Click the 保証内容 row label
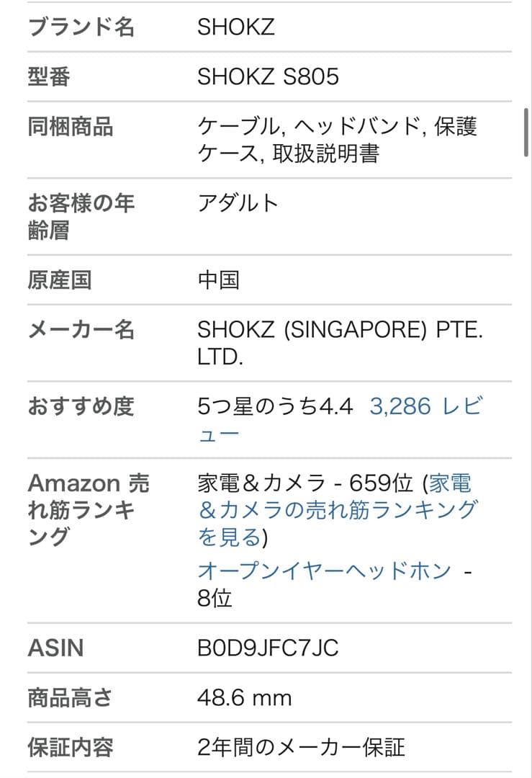Viewport: 532px width, 778px height. pos(71,747)
